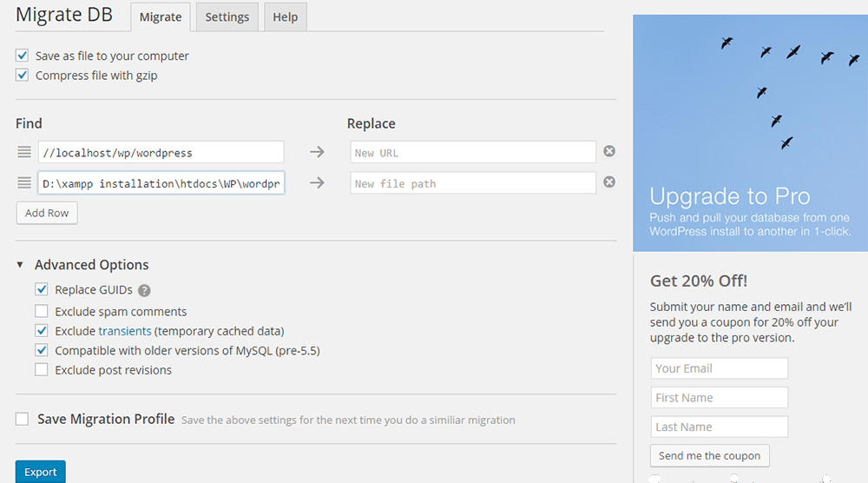Open the Replace GUIDs help question mark
The width and height of the screenshot is (868, 483).
click(x=144, y=290)
